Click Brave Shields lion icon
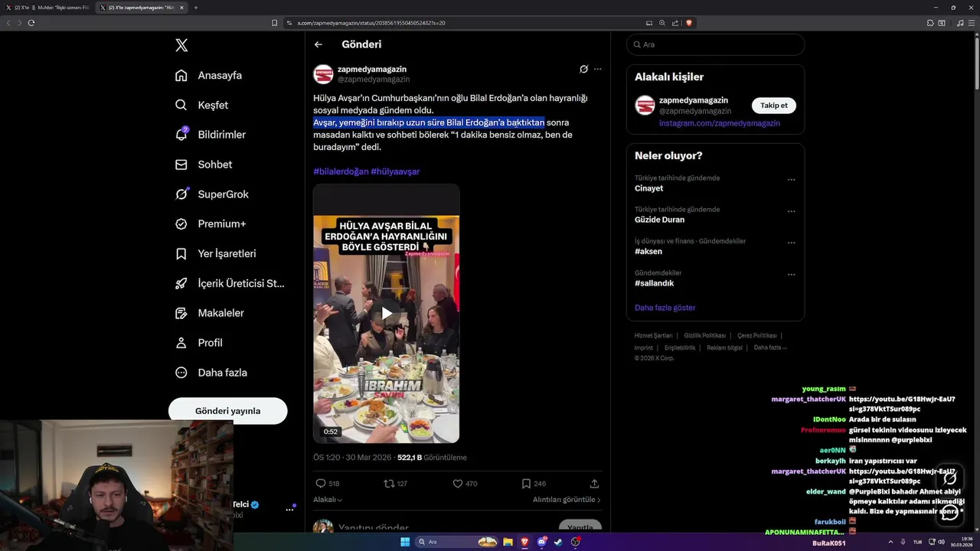Screen dimensions: 980x551 (x=689, y=23)
